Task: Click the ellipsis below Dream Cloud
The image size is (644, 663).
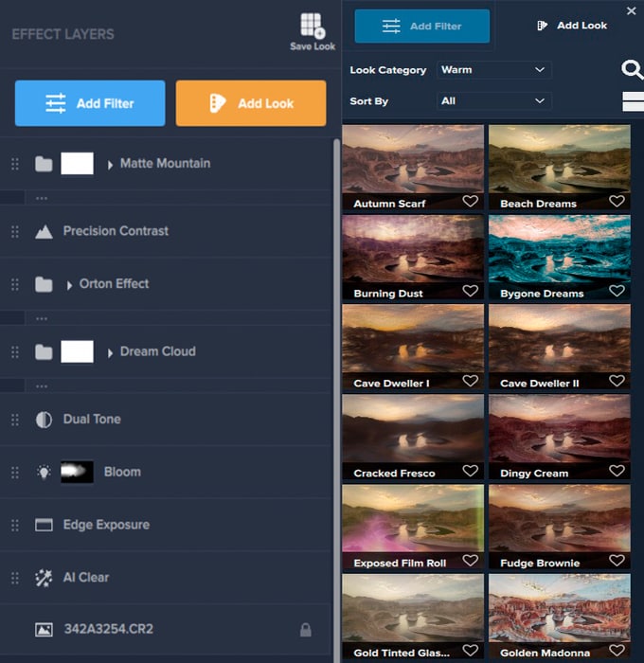Action: [42, 386]
